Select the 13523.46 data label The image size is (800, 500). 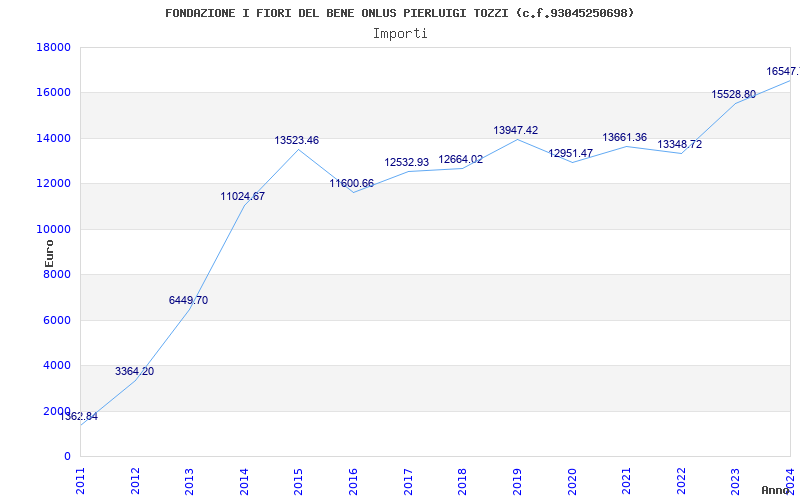click(296, 140)
